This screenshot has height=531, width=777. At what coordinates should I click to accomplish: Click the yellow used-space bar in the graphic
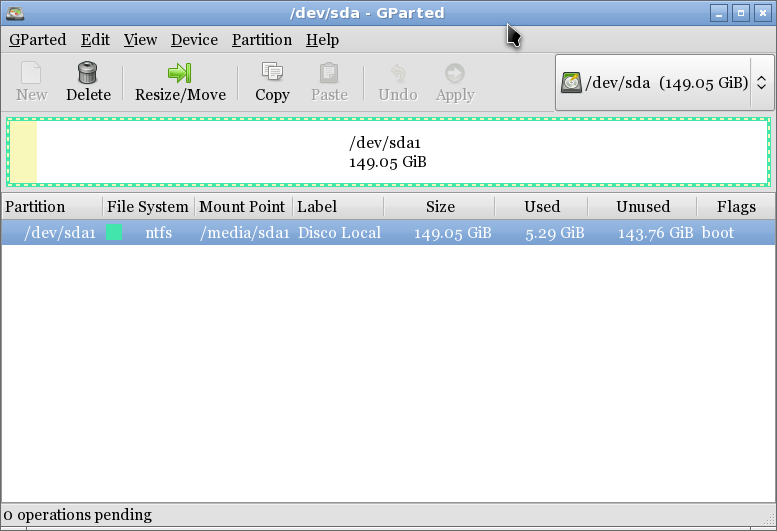24,152
